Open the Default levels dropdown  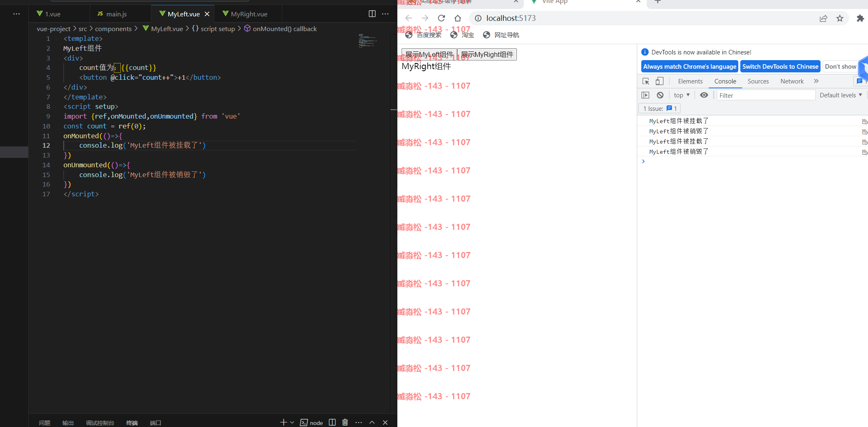[x=841, y=95]
